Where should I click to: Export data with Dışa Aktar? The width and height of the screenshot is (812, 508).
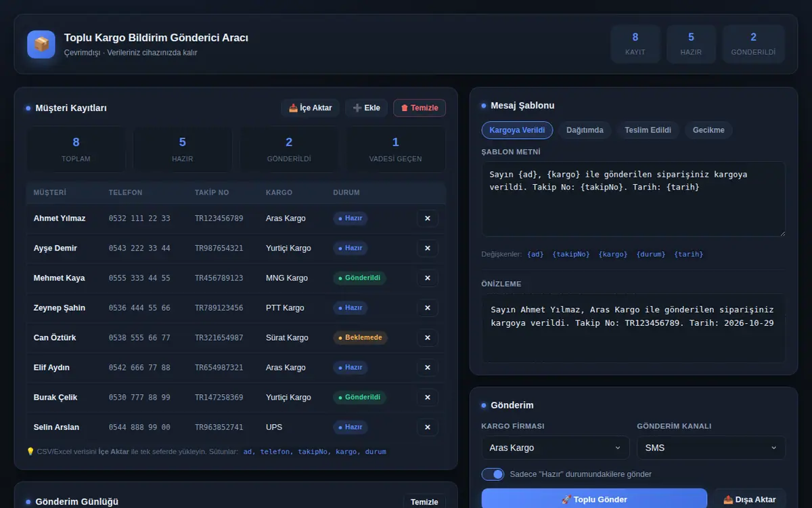749,499
